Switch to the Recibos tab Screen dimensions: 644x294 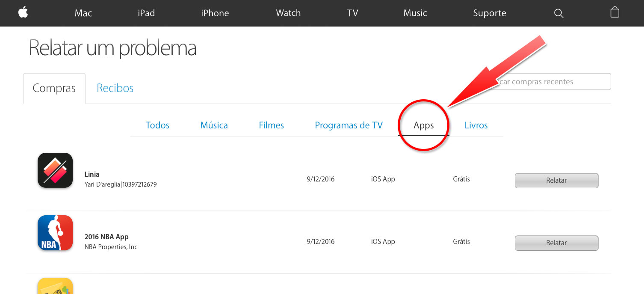pos(115,88)
